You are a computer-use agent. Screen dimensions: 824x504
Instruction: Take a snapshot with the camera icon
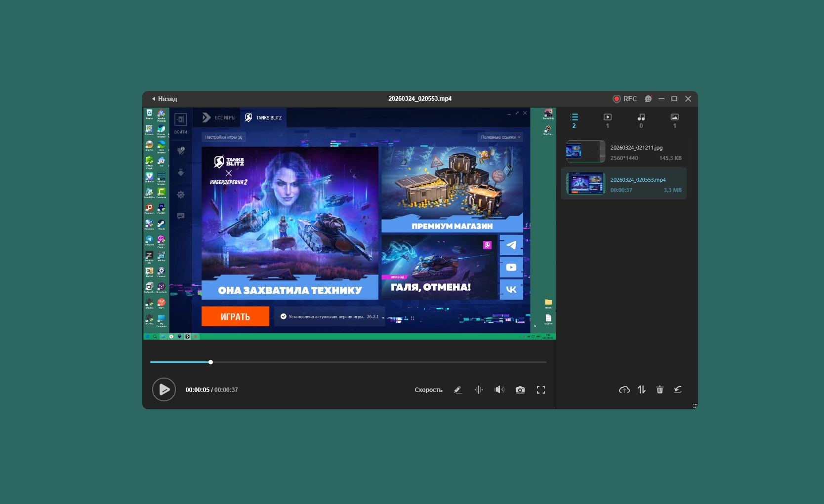[x=520, y=390]
